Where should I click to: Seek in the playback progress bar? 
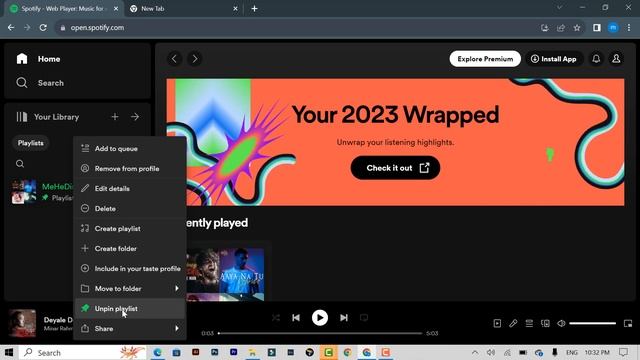[x=320, y=333]
